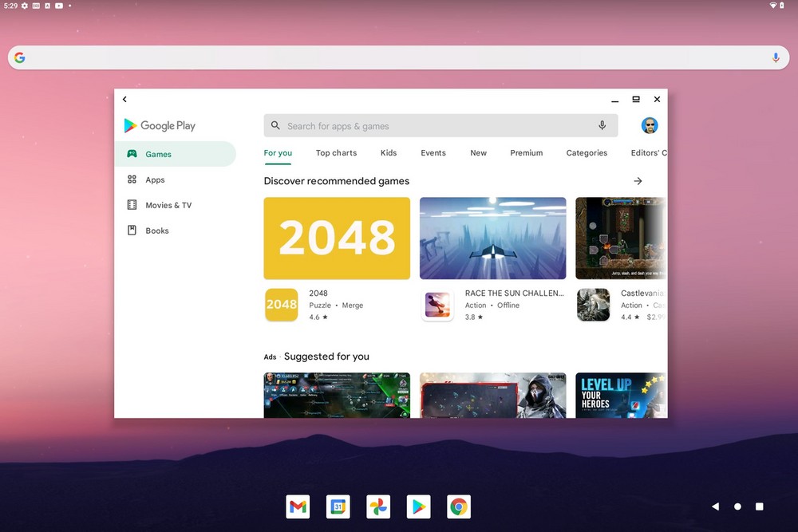Launch Gmail from the dock
798x532 pixels.
tap(298, 506)
